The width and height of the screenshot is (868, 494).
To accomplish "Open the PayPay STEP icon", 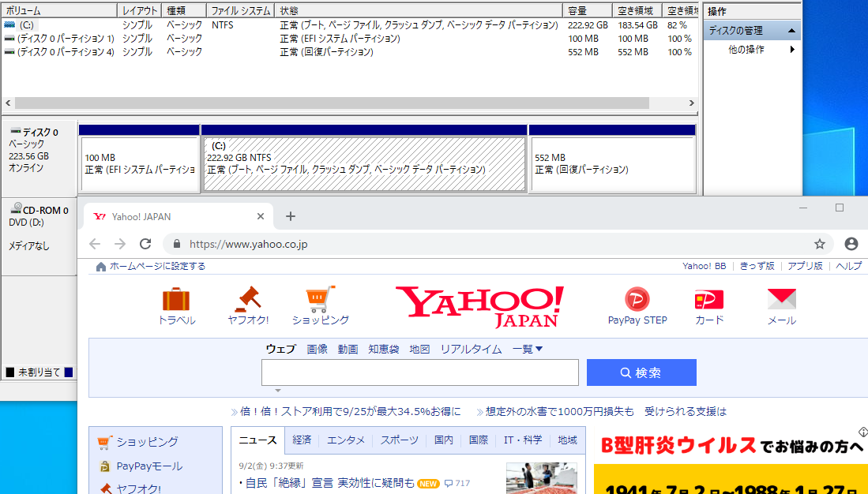I will tap(637, 299).
